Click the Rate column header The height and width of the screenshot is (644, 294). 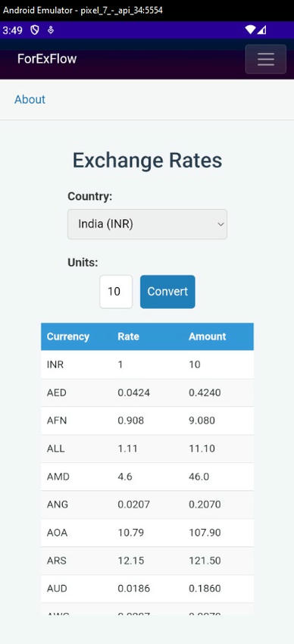[128, 336]
